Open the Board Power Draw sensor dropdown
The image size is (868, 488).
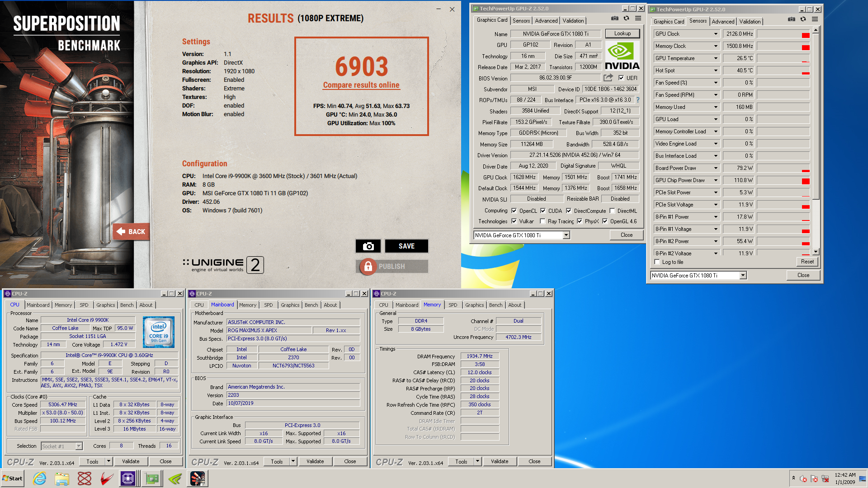point(716,168)
